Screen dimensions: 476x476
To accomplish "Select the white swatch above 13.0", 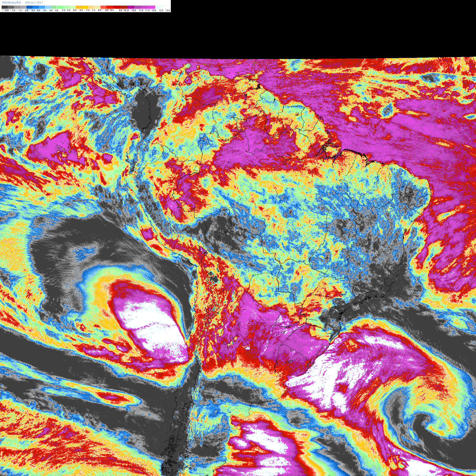I will [x=166, y=7].
